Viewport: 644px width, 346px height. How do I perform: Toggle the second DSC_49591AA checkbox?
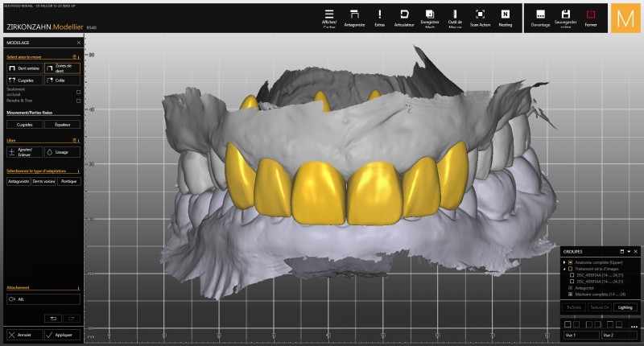point(572,282)
